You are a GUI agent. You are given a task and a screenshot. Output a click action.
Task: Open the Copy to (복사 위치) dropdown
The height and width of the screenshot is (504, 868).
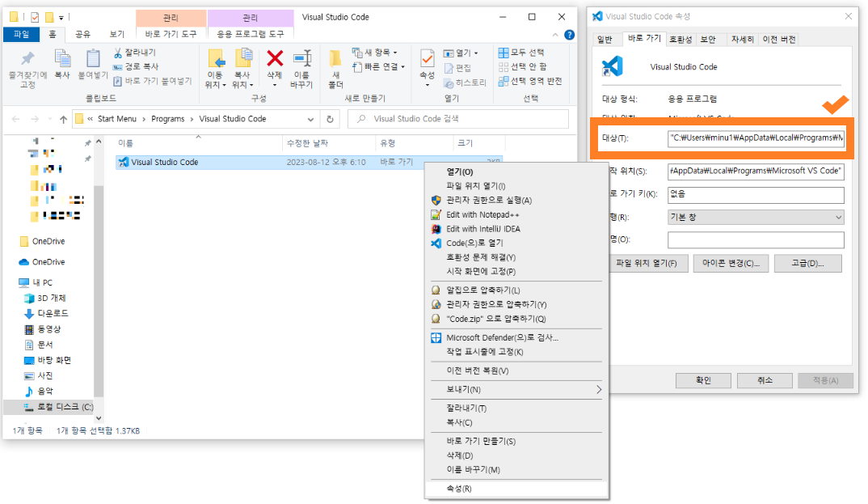[242, 85]
